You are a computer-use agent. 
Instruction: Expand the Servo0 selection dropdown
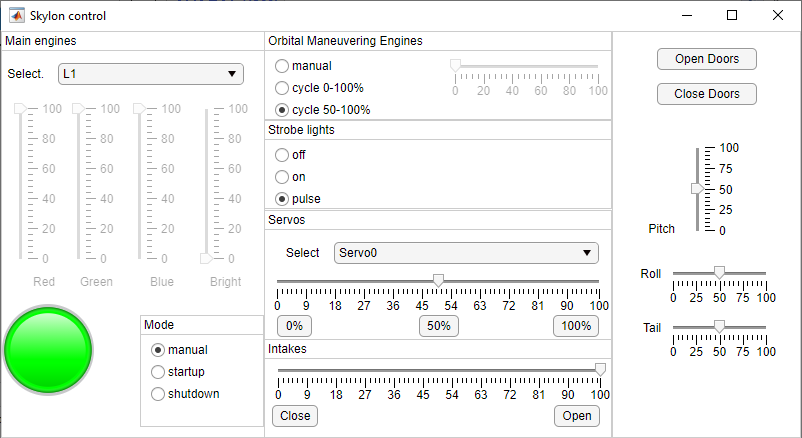pos(466,253)
